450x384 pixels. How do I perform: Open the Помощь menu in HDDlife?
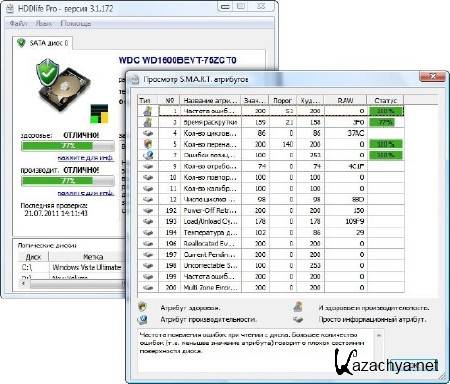coord(76,24)
